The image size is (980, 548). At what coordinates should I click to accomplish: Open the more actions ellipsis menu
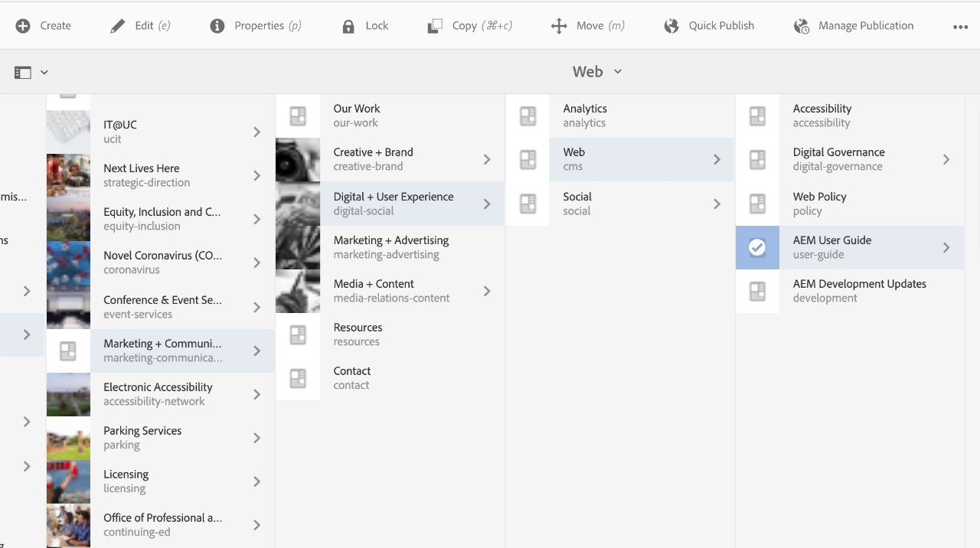pyautogui.click(x=960, y=27)
